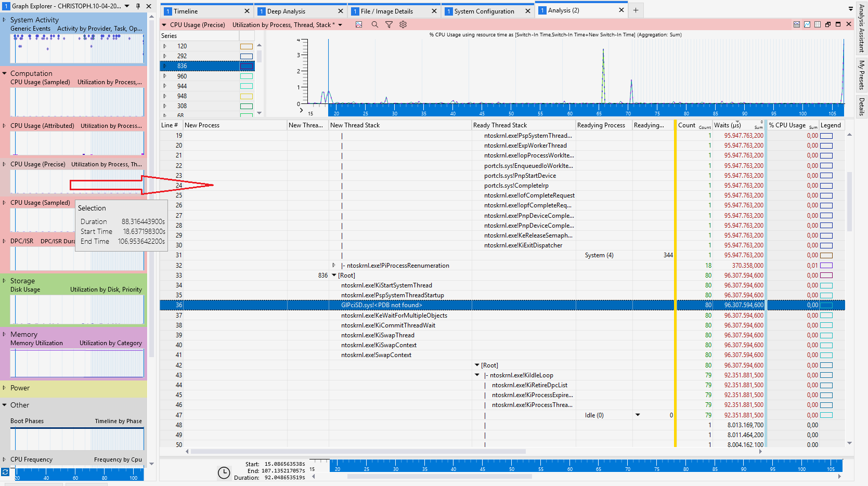
Task: Click the color swatch for series 944
Action: 247,86
